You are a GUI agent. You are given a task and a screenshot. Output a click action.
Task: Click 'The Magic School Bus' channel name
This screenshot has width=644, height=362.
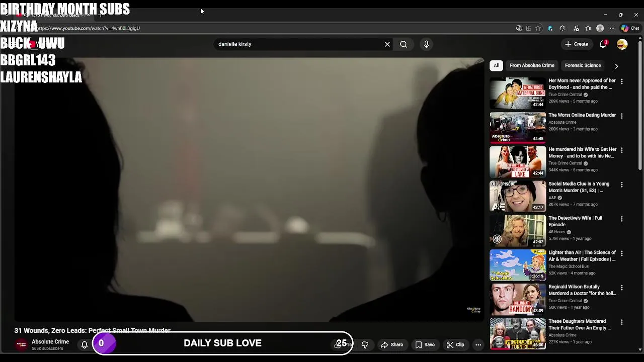[x=569, y=266]
